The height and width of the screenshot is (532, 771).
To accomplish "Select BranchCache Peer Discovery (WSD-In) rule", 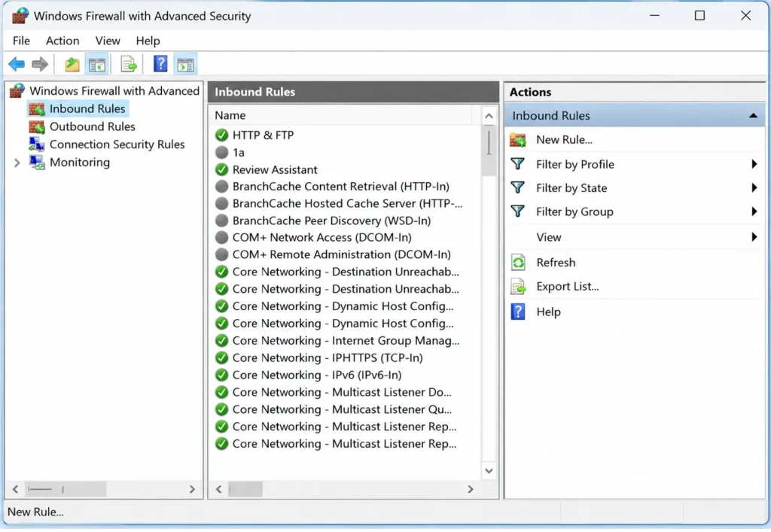I will (x=331, y=220).
